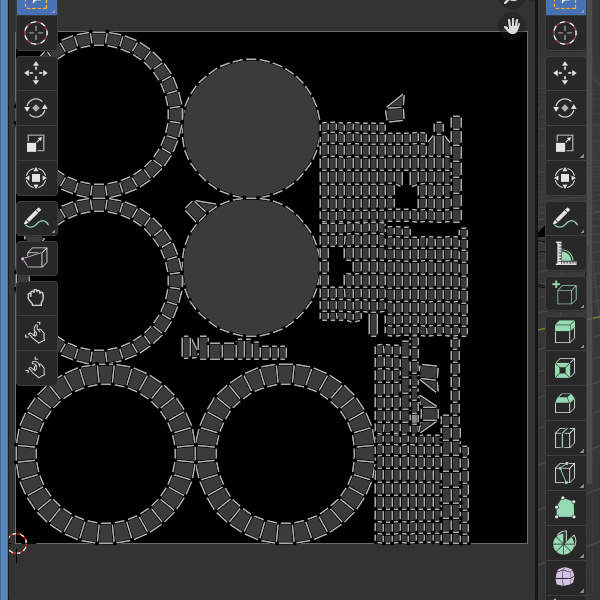The image size is (600, 600).
Task: Pick the Knife tool
Action: coord(565,473)
